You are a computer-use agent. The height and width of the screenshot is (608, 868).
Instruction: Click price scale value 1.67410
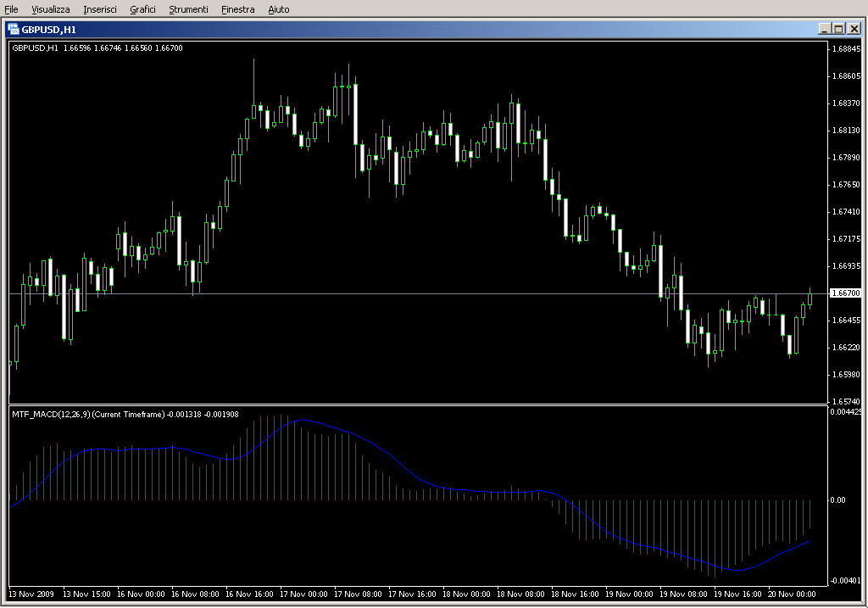847,211
